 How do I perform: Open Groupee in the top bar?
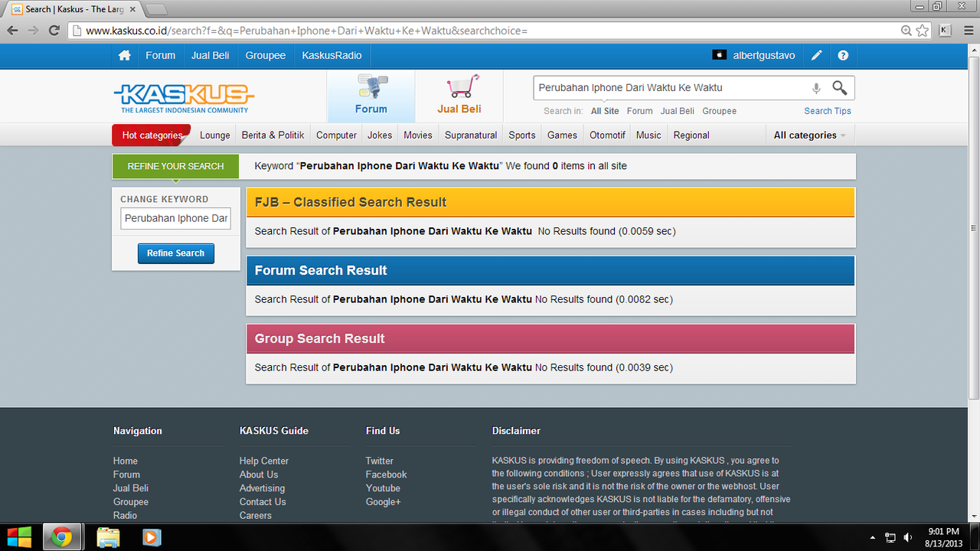click(x=266, y=56)
